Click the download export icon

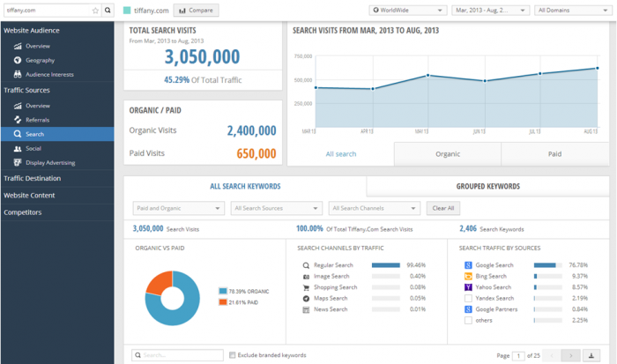(591, 355)
